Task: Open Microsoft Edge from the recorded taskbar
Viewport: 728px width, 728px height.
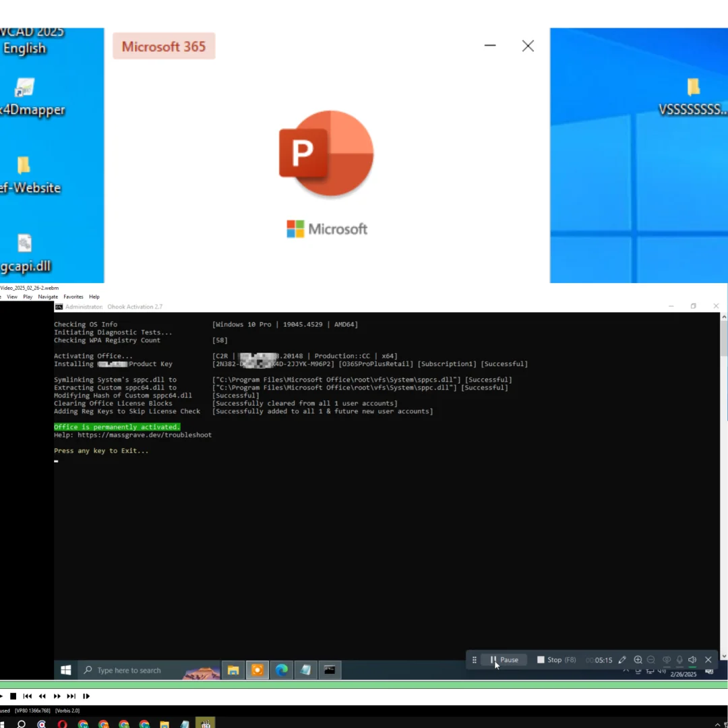Action: [x=282, y=670]
